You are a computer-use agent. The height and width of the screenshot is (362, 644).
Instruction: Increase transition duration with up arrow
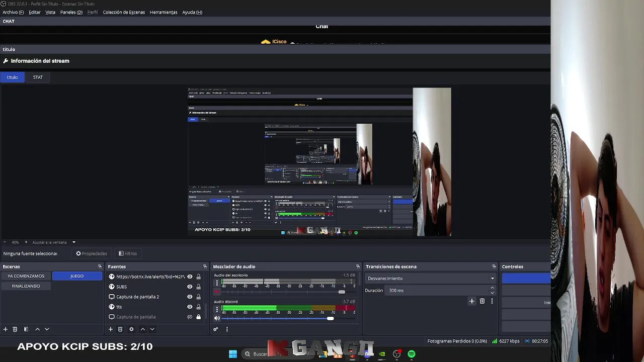tap(492, 288)
